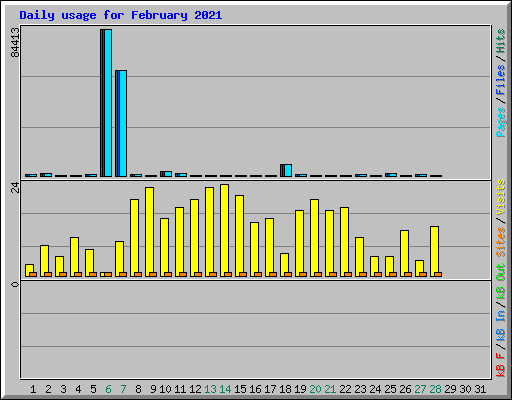Click day label 18 on the x-axis

[285, 389]
